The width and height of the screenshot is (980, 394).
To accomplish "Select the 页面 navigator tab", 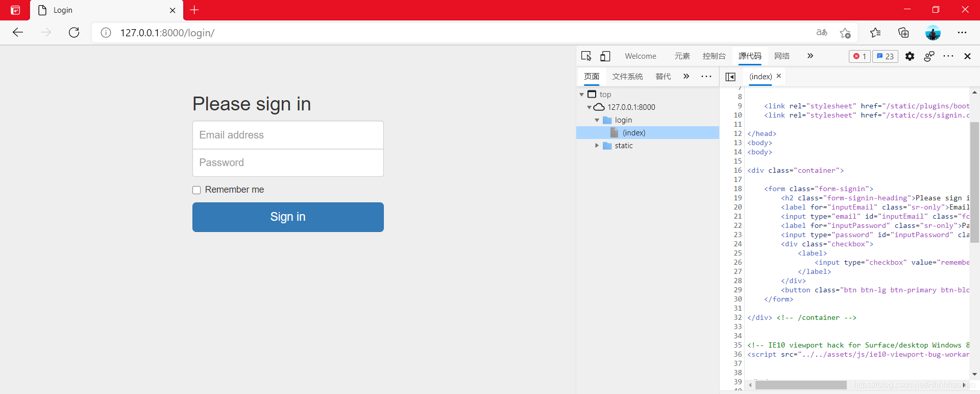I will pos(592,76).
